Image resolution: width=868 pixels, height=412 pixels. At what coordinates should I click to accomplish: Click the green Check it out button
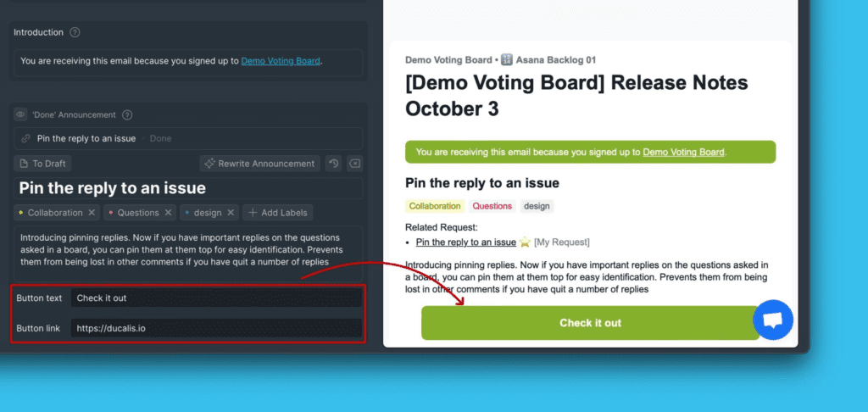tap(590, 323)
